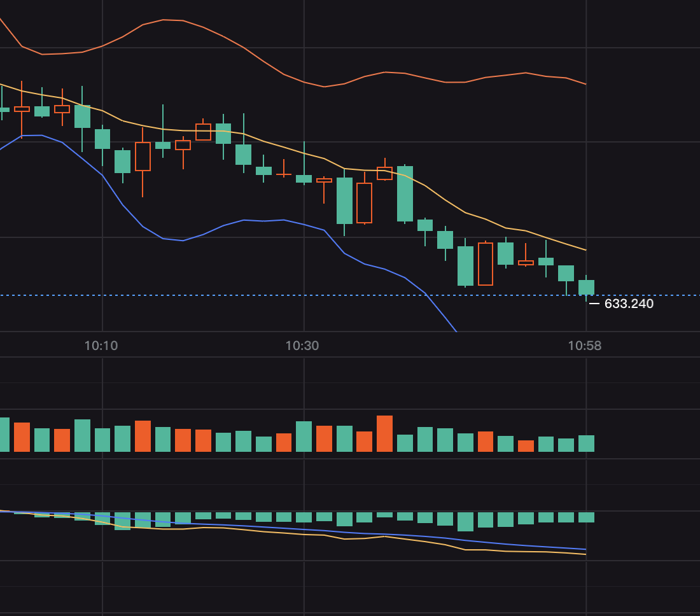Click the 10:30 time axis label
Image resolution: width=700 pixels, height=616 pixels.
[x=302, y=346]
